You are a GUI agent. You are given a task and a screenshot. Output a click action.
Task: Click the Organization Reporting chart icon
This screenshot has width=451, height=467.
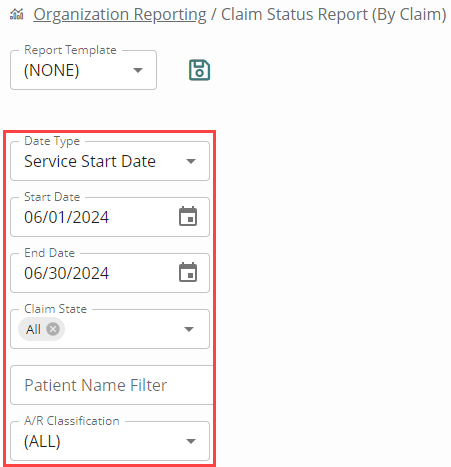(x=17, y=14)
